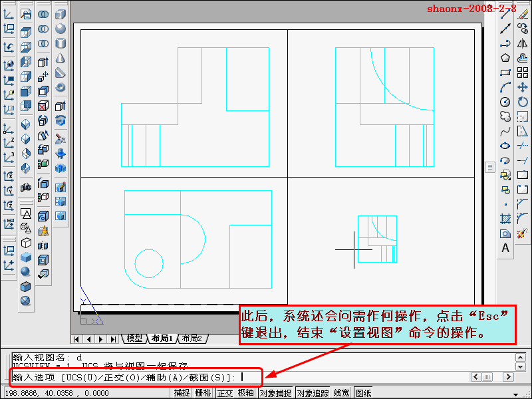Toggle 极轴 polar tracking
The image size is (532, 399).
tap(246, 393)
